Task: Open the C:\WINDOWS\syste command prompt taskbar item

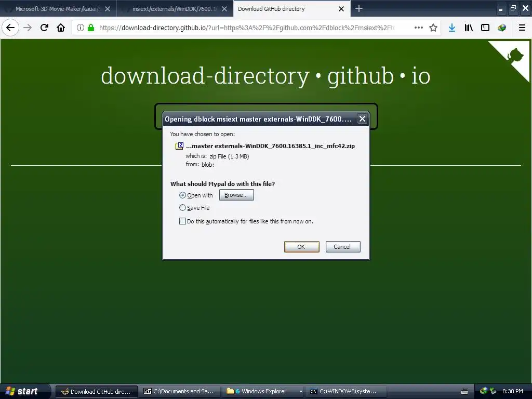Action: [x=347, y=391]
